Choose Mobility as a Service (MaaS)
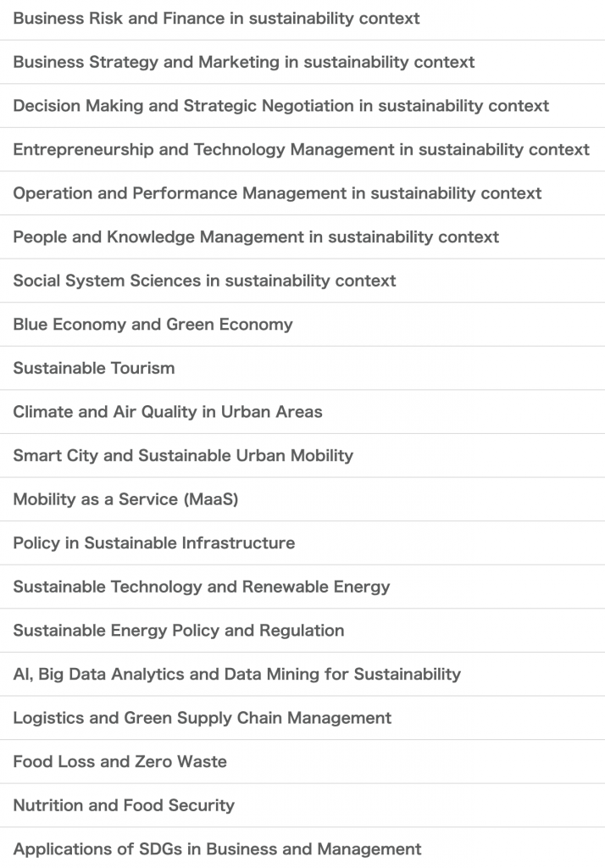The image size is (605, 868). 302,499
